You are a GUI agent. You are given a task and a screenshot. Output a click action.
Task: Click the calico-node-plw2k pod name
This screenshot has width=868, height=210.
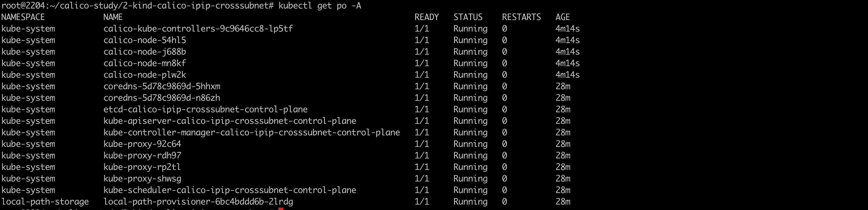pyautogui.click(x=145, y=75)
